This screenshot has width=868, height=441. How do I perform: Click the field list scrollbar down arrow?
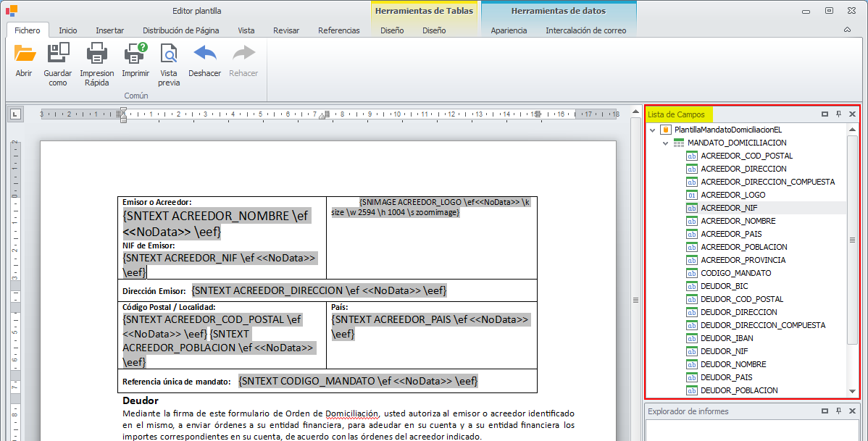(852, 391)
